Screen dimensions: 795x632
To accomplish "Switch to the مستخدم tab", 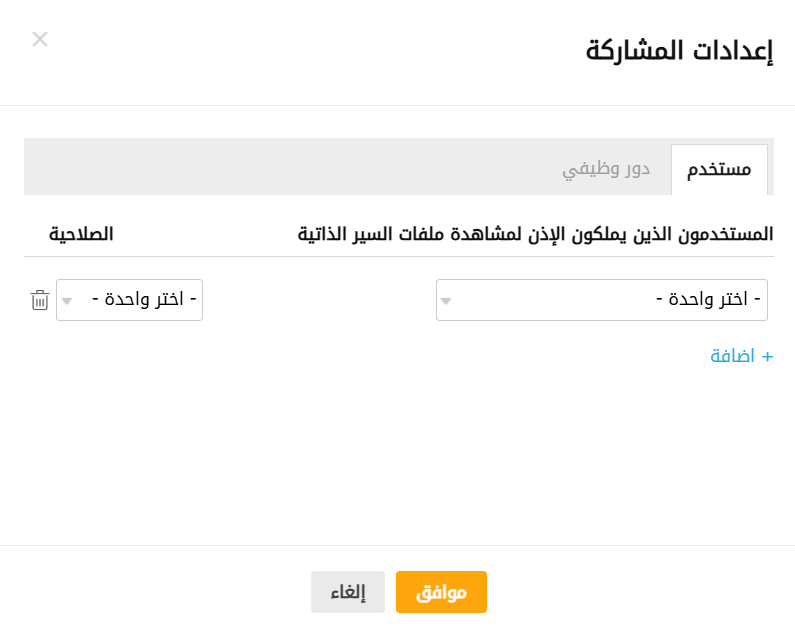I will pyautogui.click(x=719, y=169).
